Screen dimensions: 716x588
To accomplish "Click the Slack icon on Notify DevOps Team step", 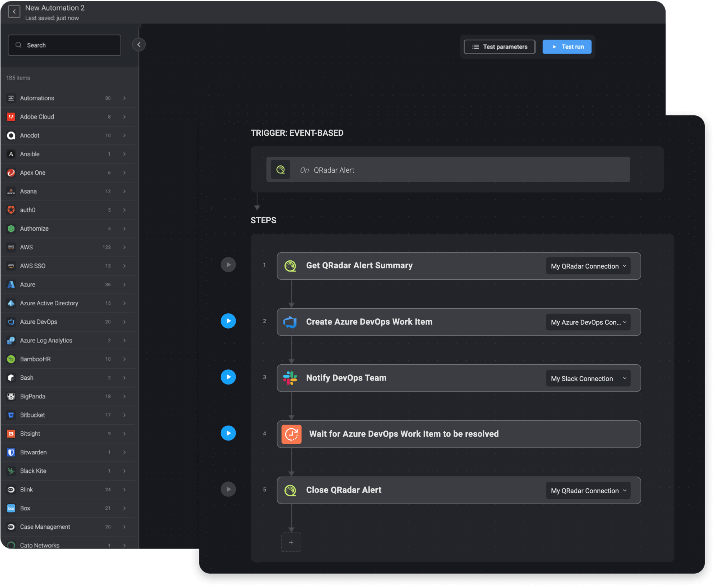I will 290,378.
